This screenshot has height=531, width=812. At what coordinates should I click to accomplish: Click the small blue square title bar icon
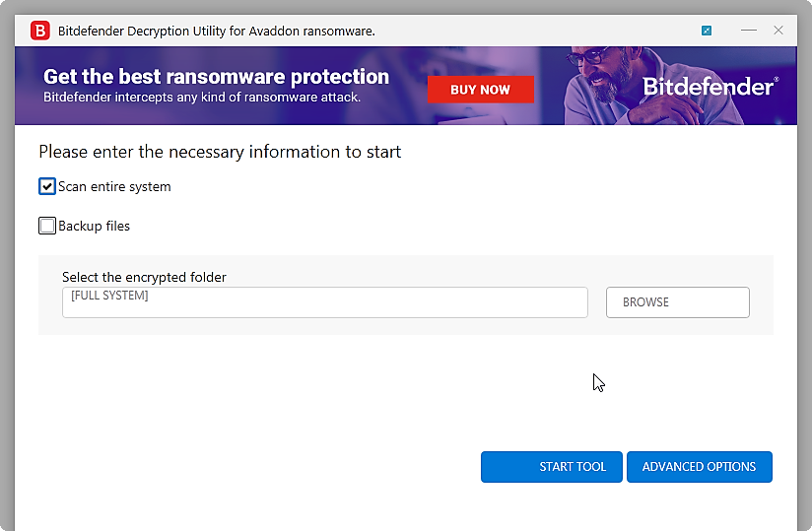pyautogui.click(x=707, y=31)
